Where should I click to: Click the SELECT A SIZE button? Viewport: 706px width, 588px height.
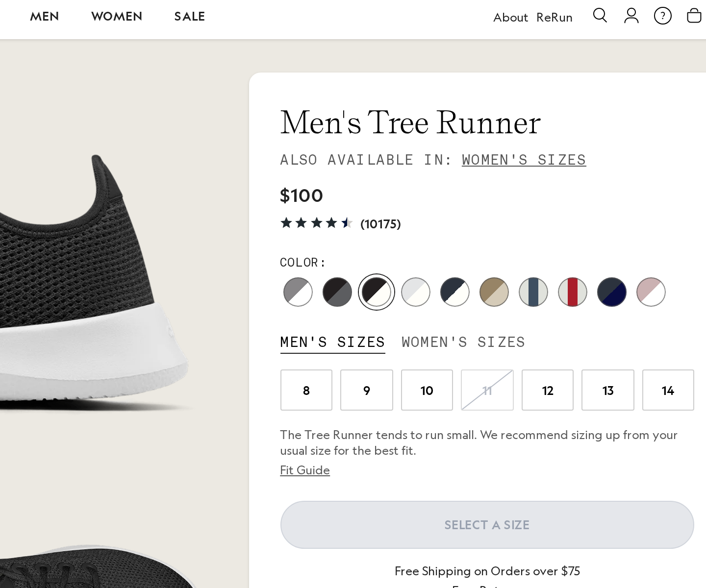[487, 524]
